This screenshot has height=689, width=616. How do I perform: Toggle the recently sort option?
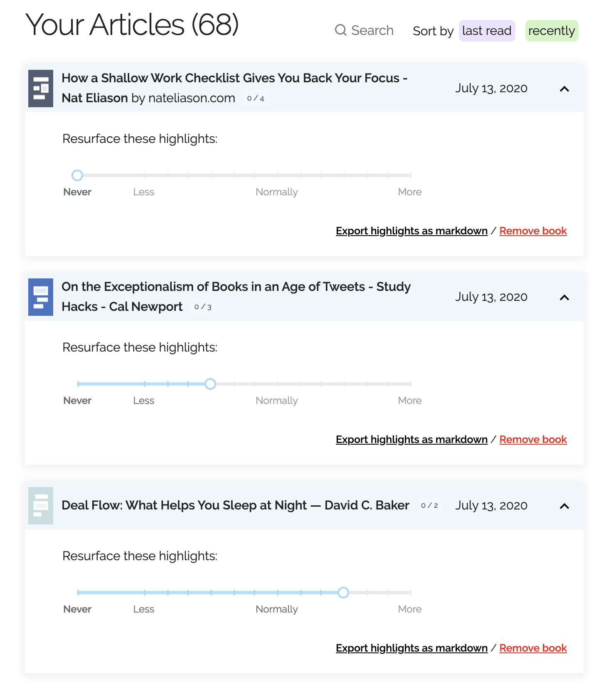pos(551,30)
